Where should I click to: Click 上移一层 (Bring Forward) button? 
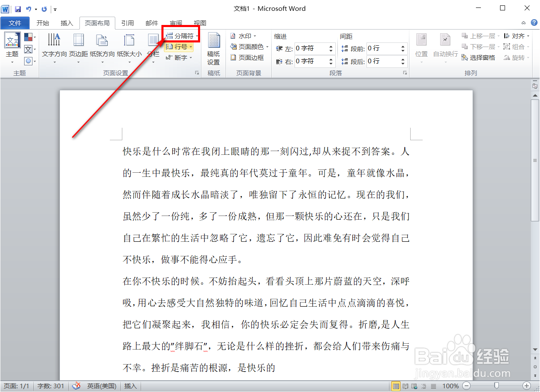(480, 36)
